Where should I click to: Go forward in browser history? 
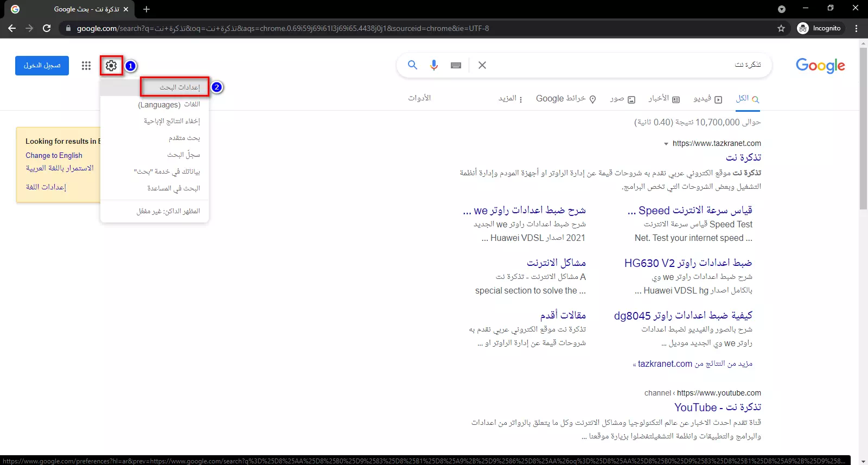(x=29, y=28)
